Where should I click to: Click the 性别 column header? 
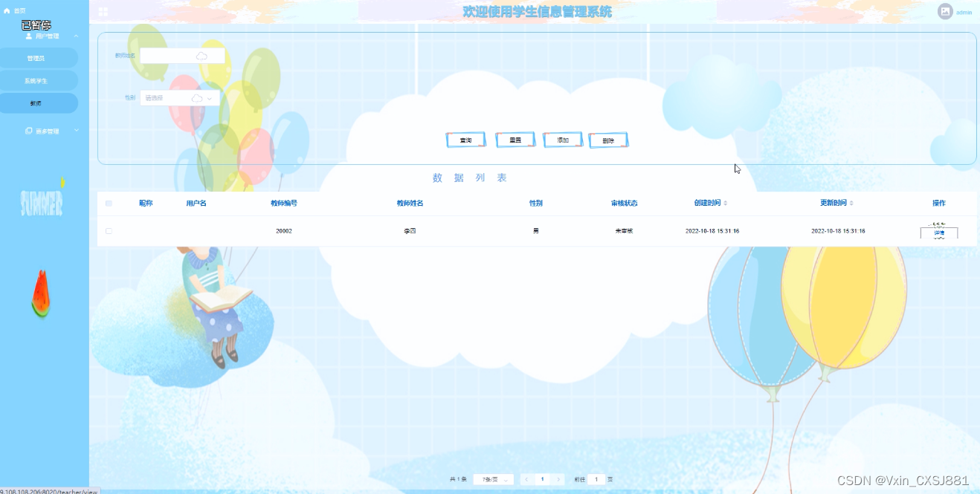pyautogui.click(x=535, y=203)
